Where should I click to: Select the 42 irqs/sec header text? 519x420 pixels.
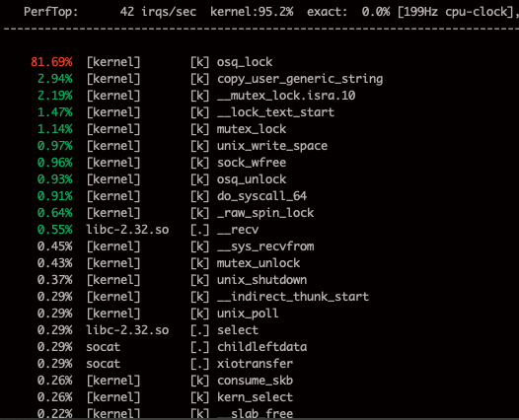click(x=158, y=12)
